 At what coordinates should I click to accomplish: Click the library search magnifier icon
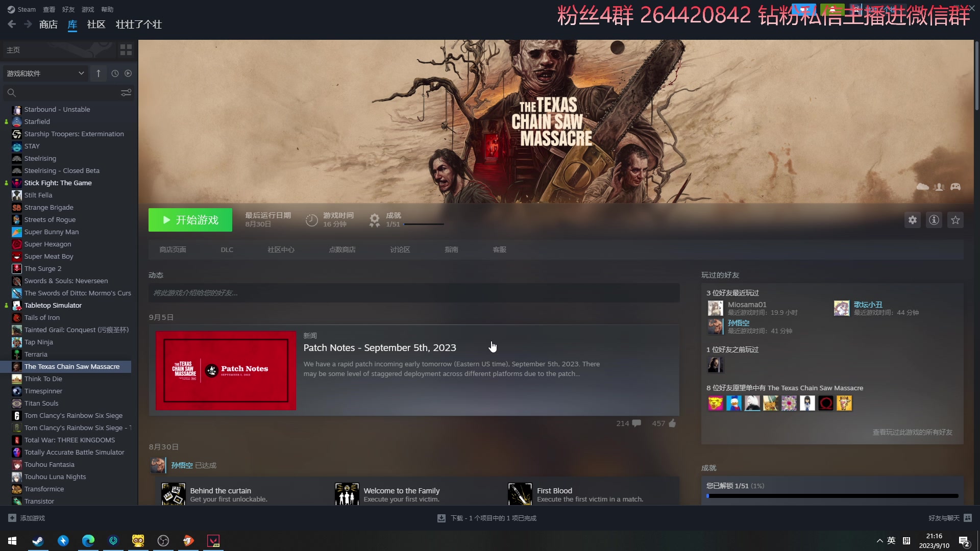12,92
